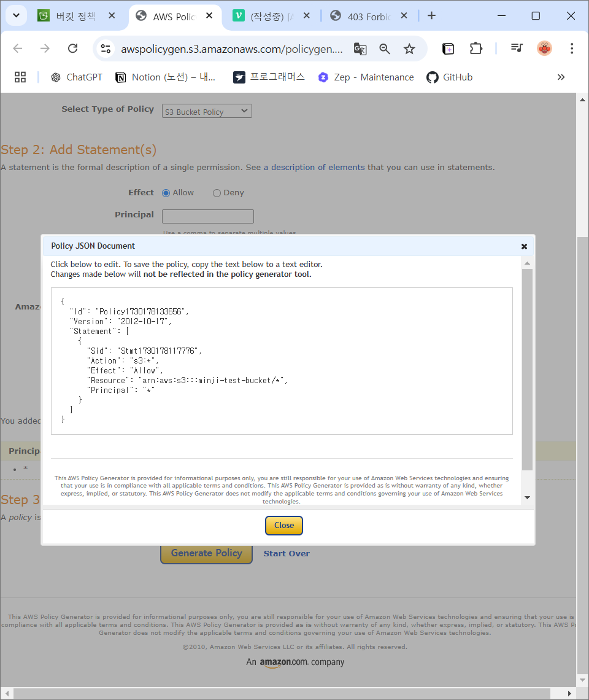Viewport: 589px width, 700px height.
Task: Show more bookmarks with double chevron
Action: point(561,77)
